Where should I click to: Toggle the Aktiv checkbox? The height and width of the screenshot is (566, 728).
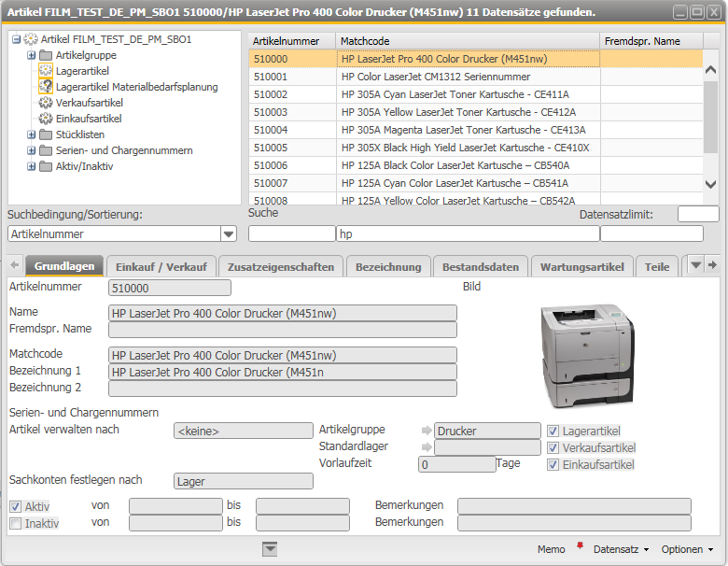coord(15,506)
